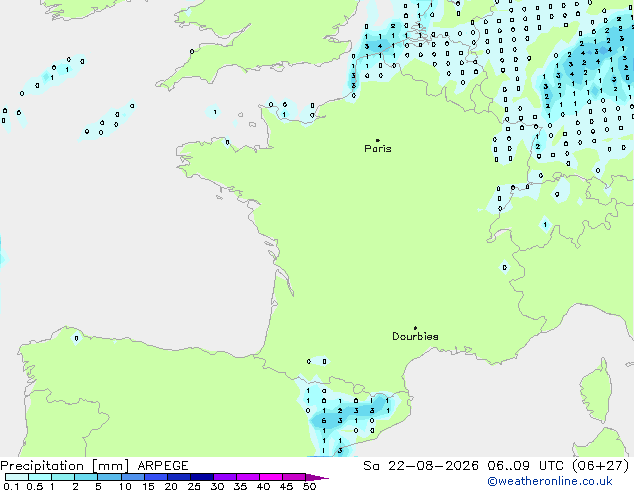Click the Paris location dot marker

tap(378, 140)
